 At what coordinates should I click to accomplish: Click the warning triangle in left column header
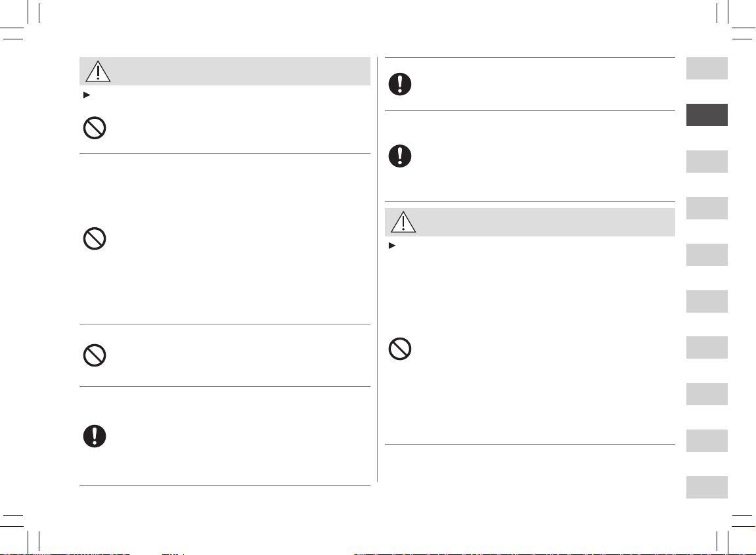(x=98, y=72)
